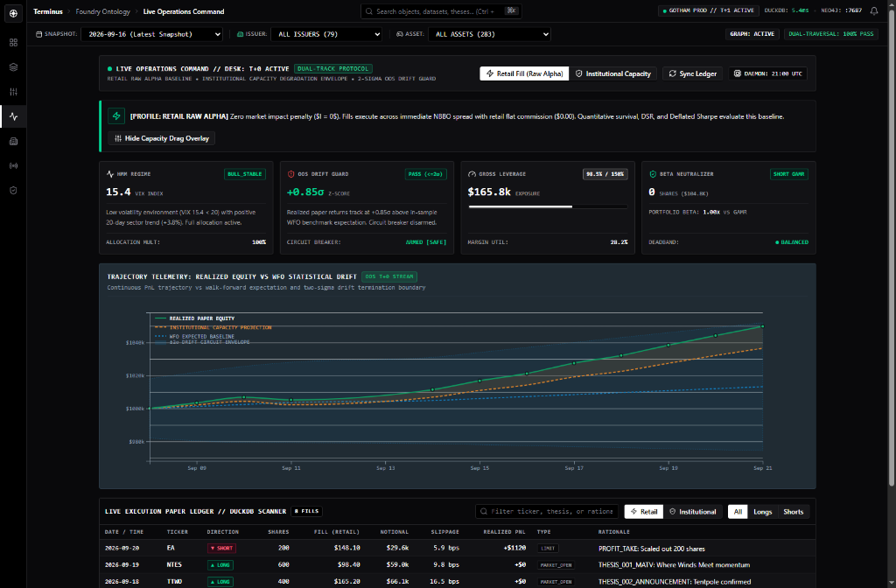Click the Terminus crosshair logo icon

[x=13, y=13]
